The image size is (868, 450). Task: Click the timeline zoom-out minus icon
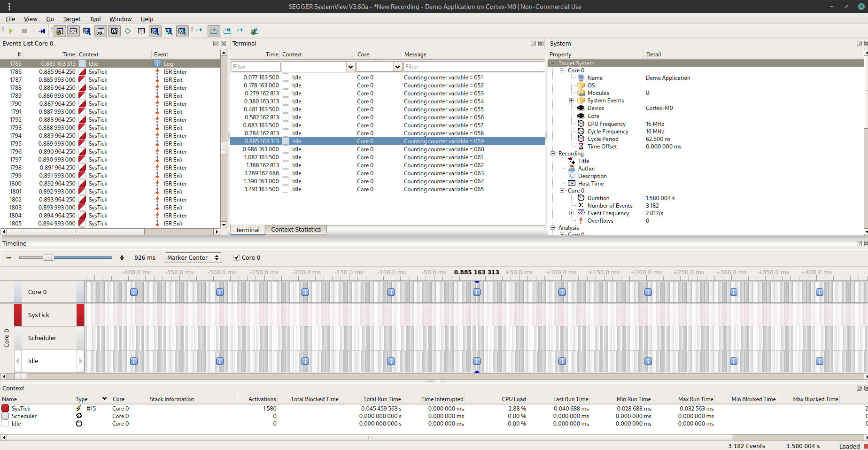click(8, 258)
